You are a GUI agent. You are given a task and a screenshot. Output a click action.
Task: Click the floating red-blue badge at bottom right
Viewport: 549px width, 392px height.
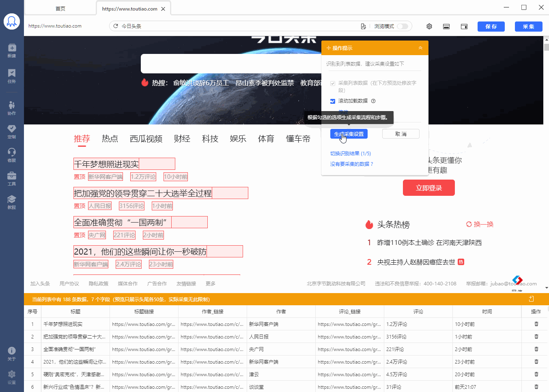point(517,280)
